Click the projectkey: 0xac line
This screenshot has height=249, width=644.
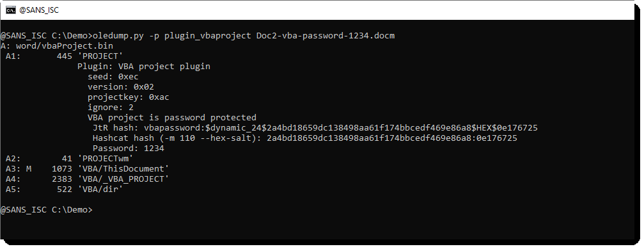(128, 97)
